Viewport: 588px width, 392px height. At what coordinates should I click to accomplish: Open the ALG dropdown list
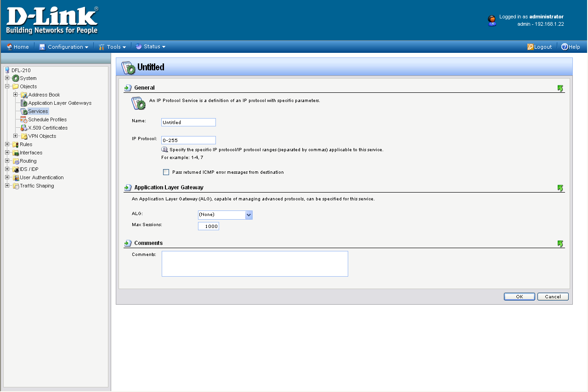[225, 215]
